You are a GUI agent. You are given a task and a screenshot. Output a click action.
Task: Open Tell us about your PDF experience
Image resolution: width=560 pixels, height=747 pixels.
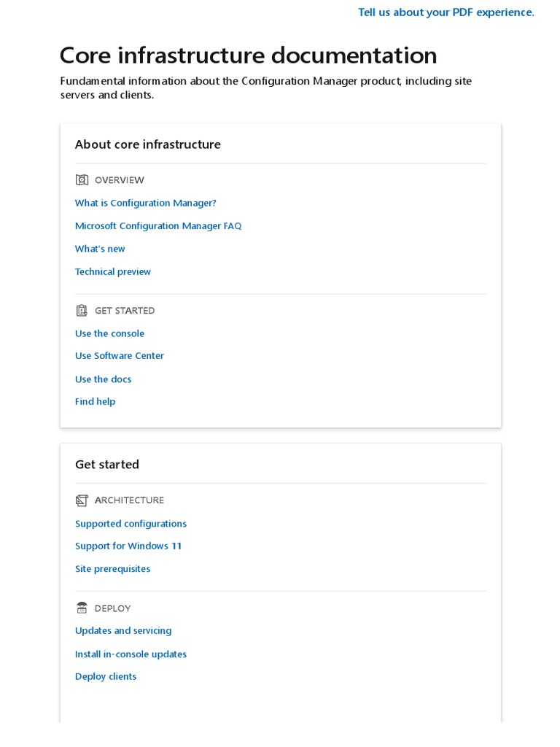(x=446, y=12)
